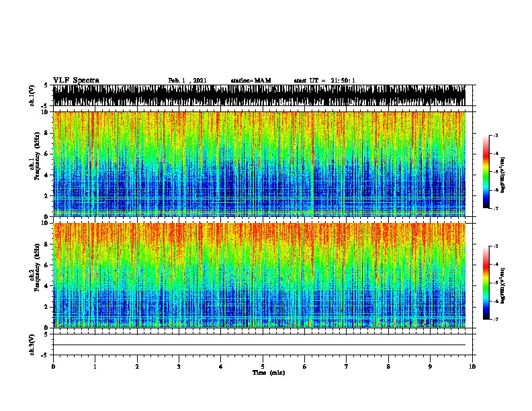Screen dimensions: 532x411
Task: Click time axis tick label "2"
Action: tap(137, 367)
